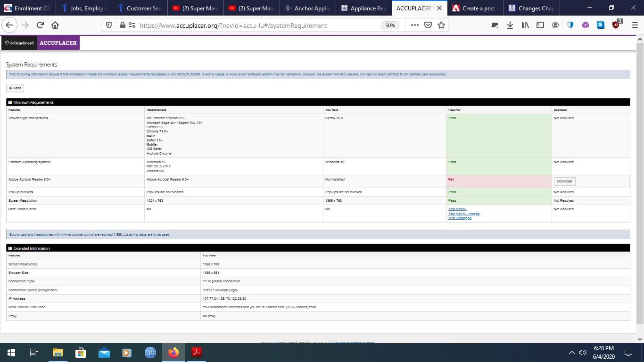
Task: Open Microsoft Store from the taskbar
Action: (81, 353)
